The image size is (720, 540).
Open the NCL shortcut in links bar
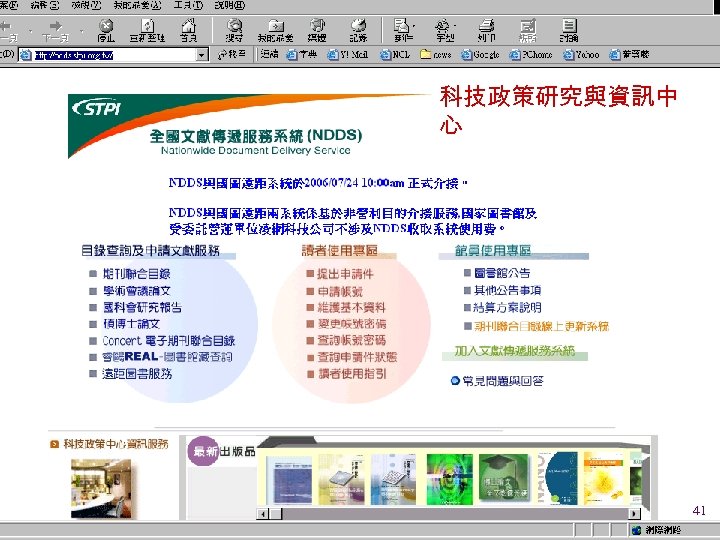[395, 55]
